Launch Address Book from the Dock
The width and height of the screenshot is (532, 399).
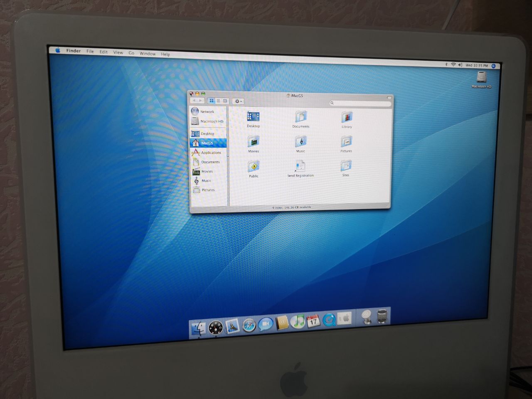coord(282,323)
